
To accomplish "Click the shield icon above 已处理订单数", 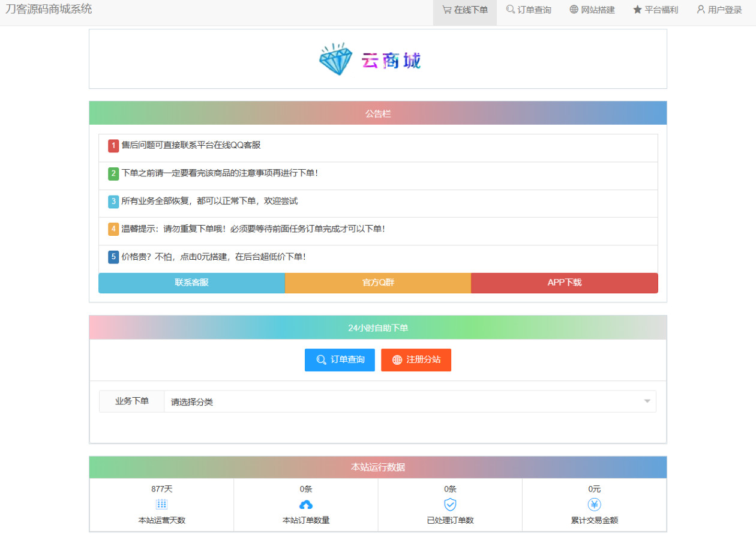I will point(450,505).
